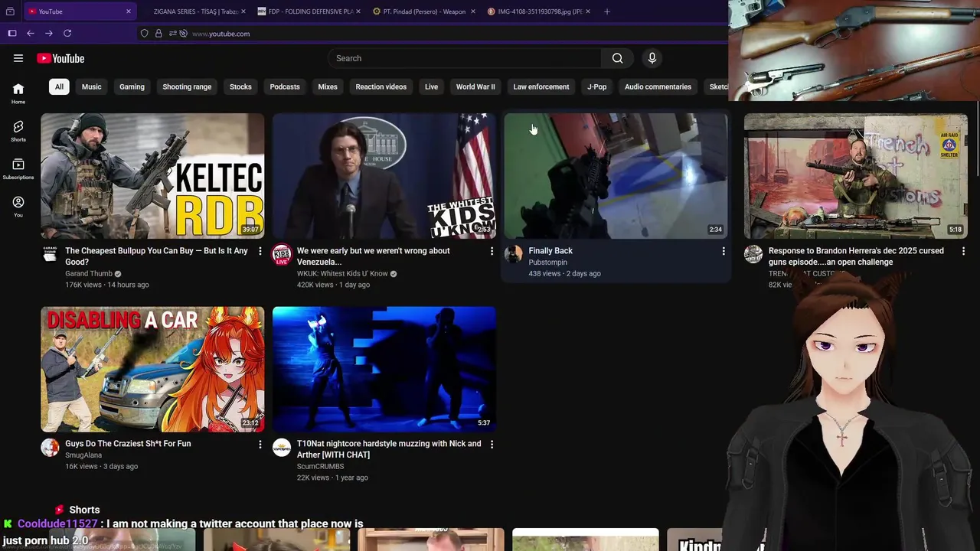Image resolution: width=980 pixels, height=551 pixels.
Task: Click SmugAlana channel avatar
Action: [50, 447]
